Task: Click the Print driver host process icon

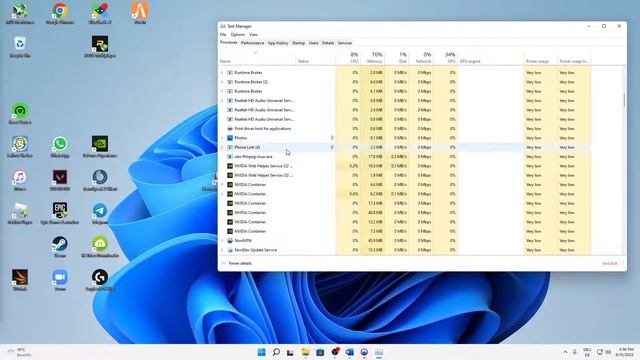Action: point(230,129)
